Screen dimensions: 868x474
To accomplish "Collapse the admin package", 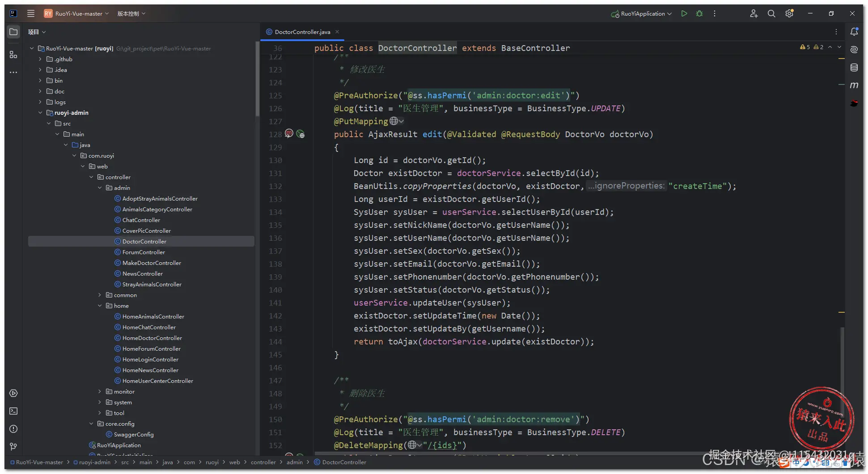I will pyautogui.click(x=100, y=188).
